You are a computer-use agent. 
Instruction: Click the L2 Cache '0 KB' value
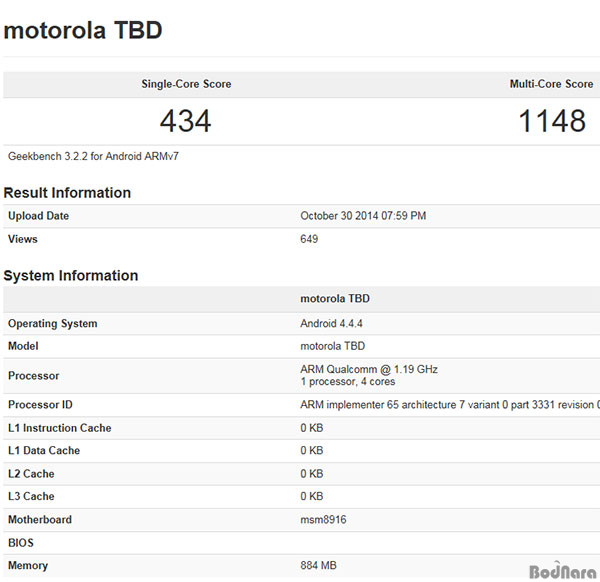[x=312, y=474]
